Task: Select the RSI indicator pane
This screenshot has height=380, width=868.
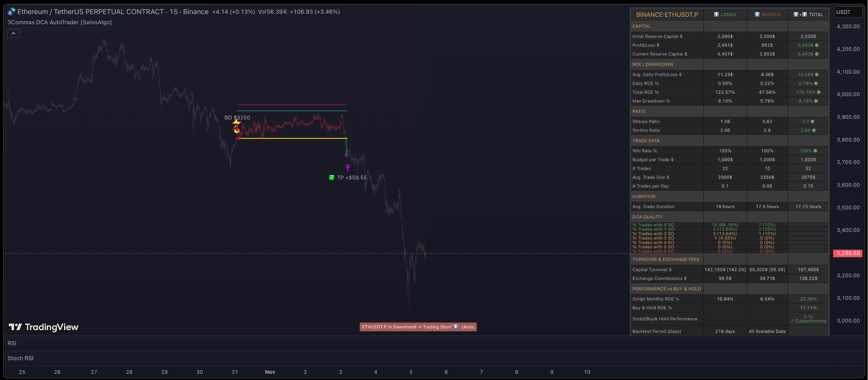Action: (x=12, y=343)
